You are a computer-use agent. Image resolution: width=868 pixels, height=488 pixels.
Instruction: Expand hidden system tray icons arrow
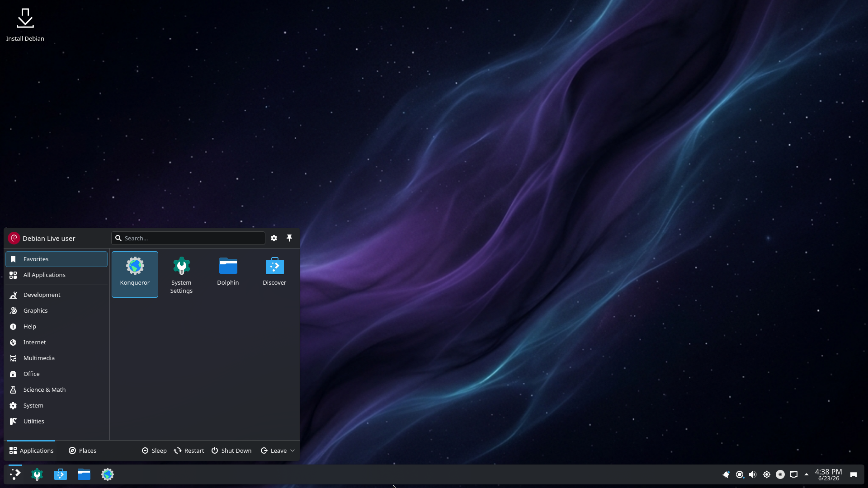pos(807,474)
